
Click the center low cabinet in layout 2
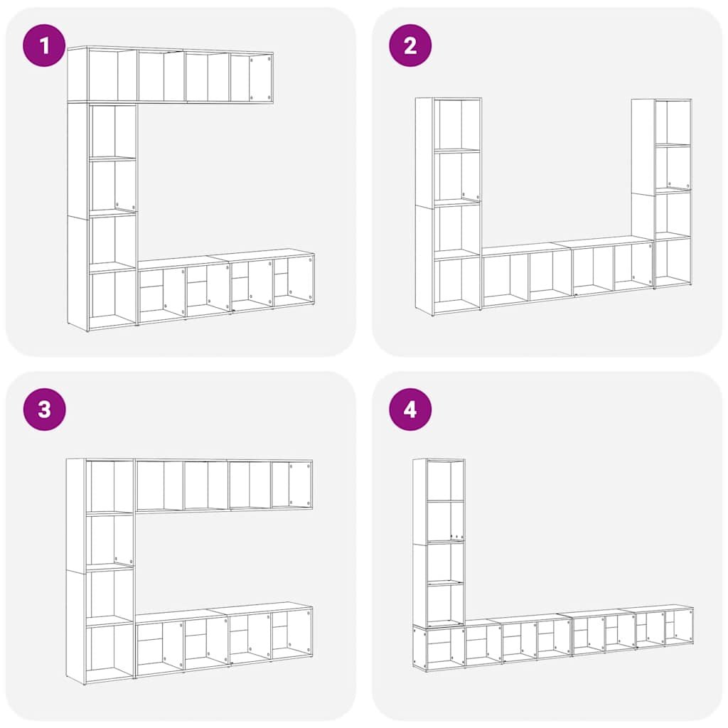[568, 272]
